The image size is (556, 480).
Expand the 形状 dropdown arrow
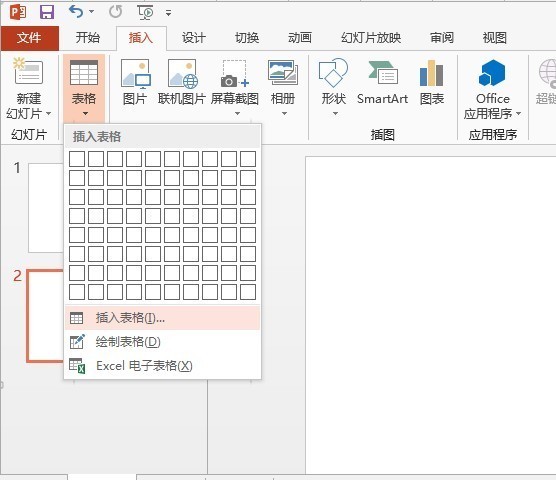point(335,114)
